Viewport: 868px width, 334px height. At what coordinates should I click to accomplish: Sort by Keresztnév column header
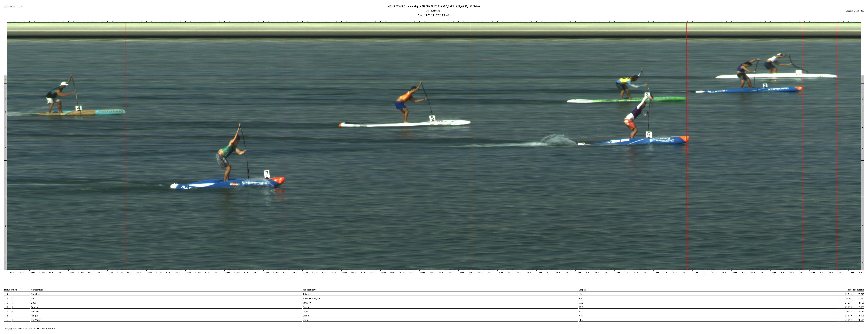pyautogui.click(x=37, y=290)
